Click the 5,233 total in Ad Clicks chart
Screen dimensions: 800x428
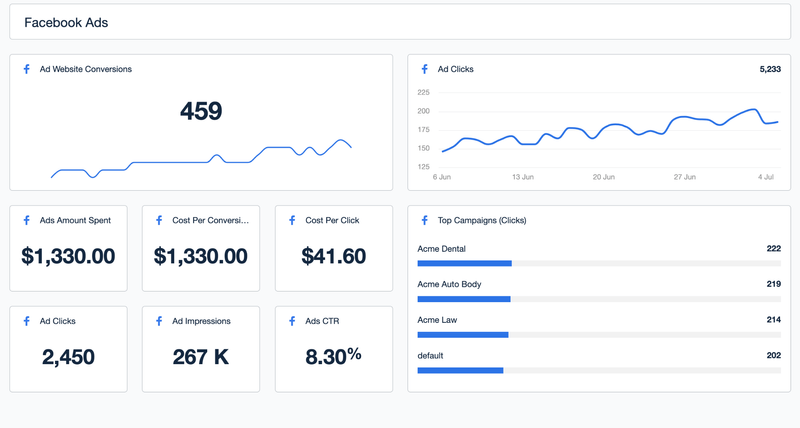pos(769,69)
